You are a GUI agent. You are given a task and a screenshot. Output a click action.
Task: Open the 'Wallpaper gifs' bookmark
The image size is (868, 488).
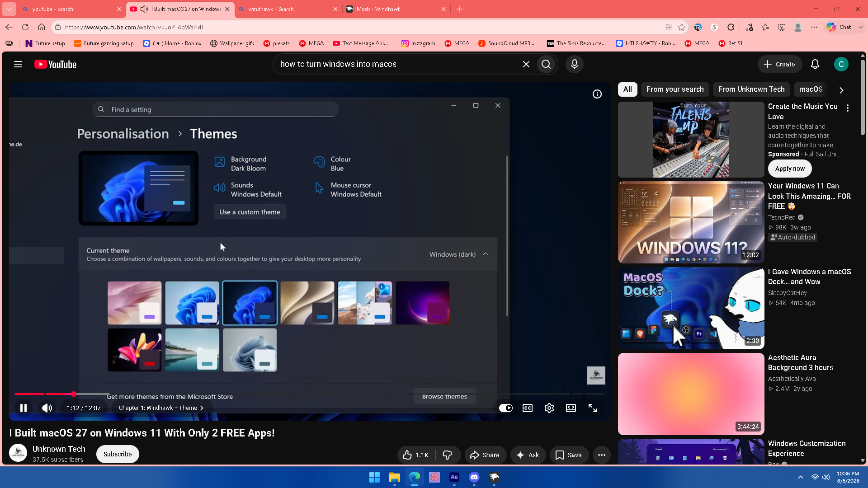232,43
